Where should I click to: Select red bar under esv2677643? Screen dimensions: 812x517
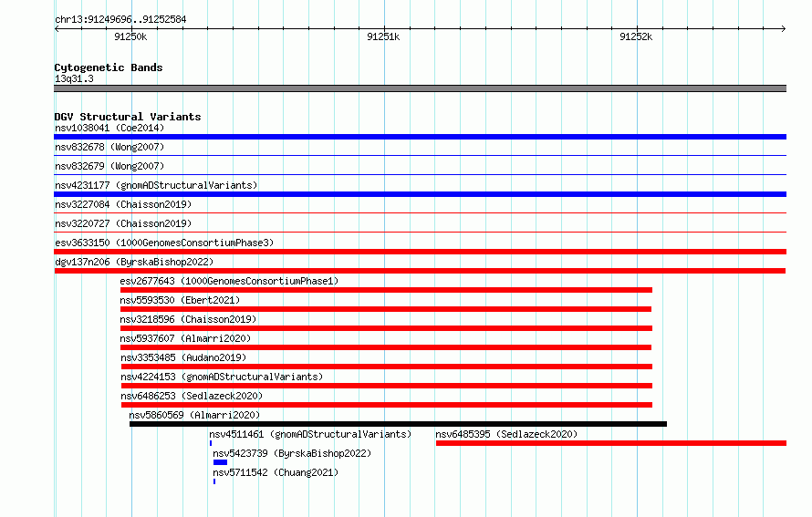click(x=386, y=290)
